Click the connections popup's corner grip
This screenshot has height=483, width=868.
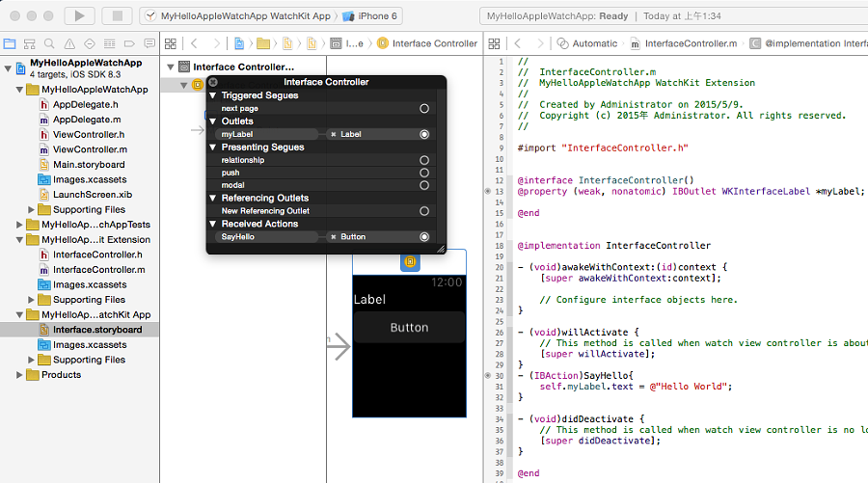[x=441, y=249]
